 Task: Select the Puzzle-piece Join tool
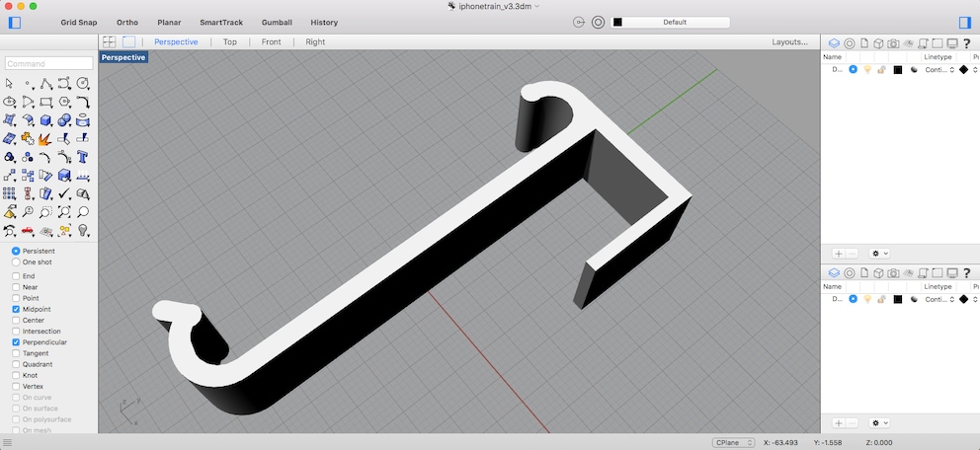(27, 138)
